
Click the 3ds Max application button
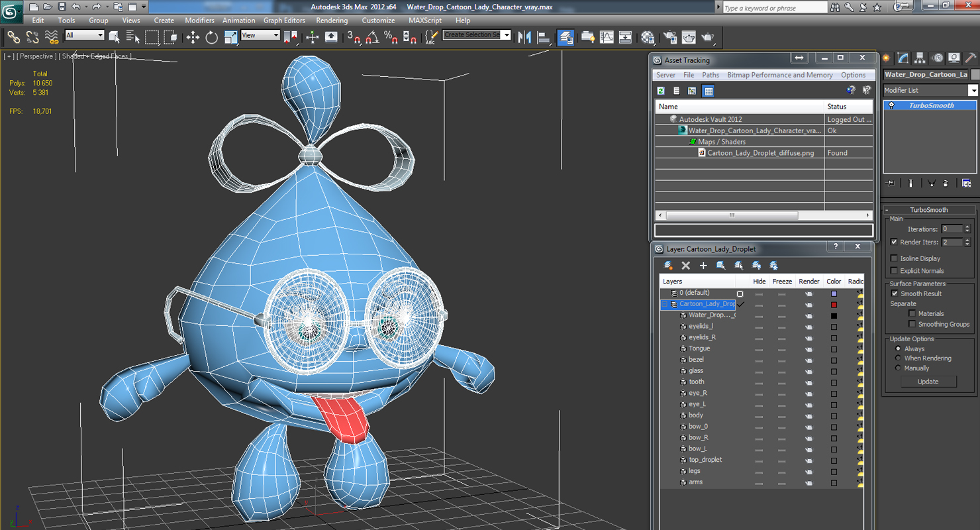[11, 11]
